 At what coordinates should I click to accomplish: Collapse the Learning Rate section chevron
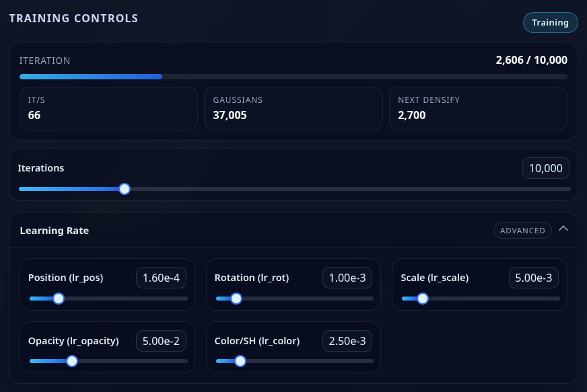click(563, 228)
